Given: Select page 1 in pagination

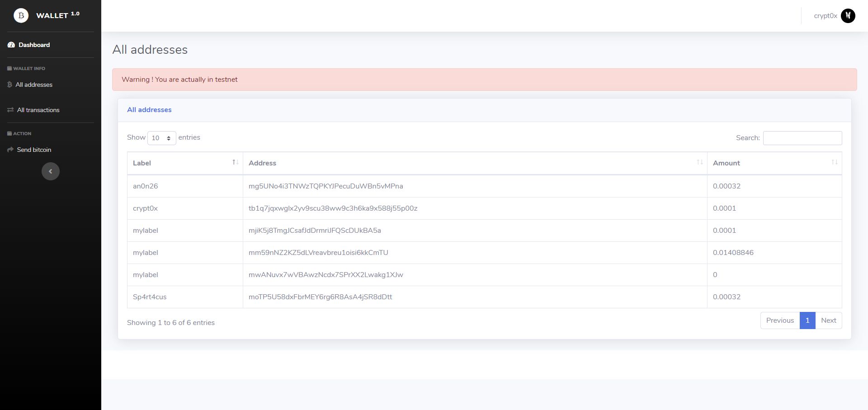Looking at the screenshot, I should coord(807,320).
